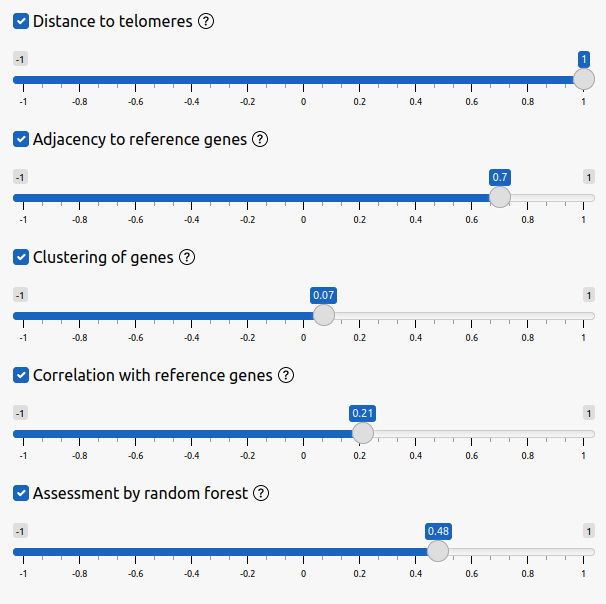Click the Clustering slider handle at 0.07

tap(323, 315)
